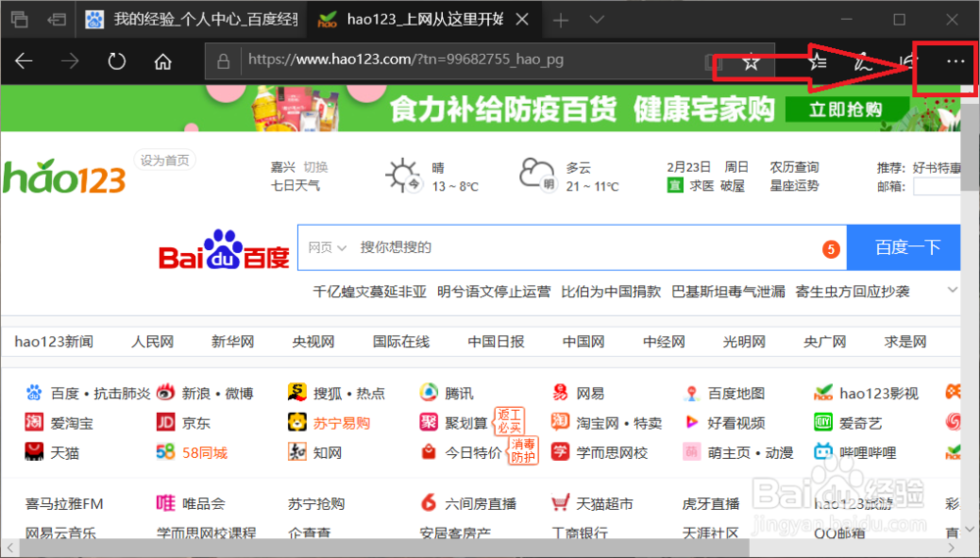
Task: Open headline 千亿蝗灾蔓延非亚
Action: (x=369, y=291)
